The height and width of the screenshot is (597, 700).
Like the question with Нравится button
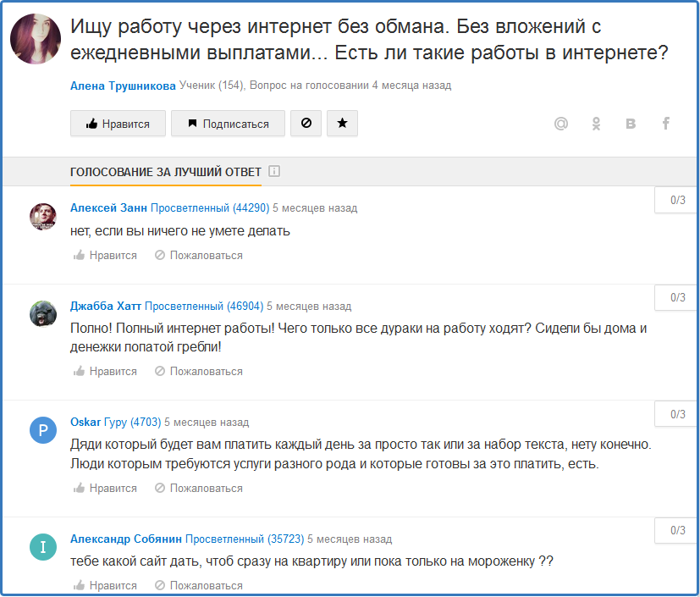pyautogui.click(x=117, y=124)
